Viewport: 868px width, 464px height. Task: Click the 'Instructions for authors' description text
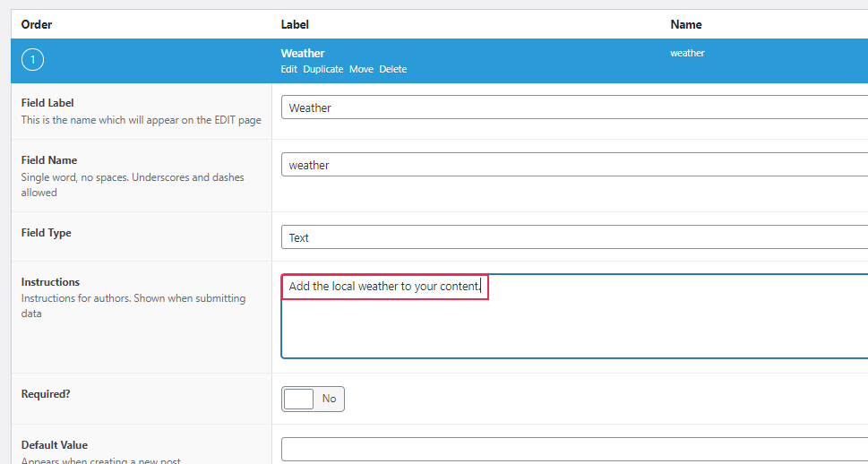(x=133, y=305)
